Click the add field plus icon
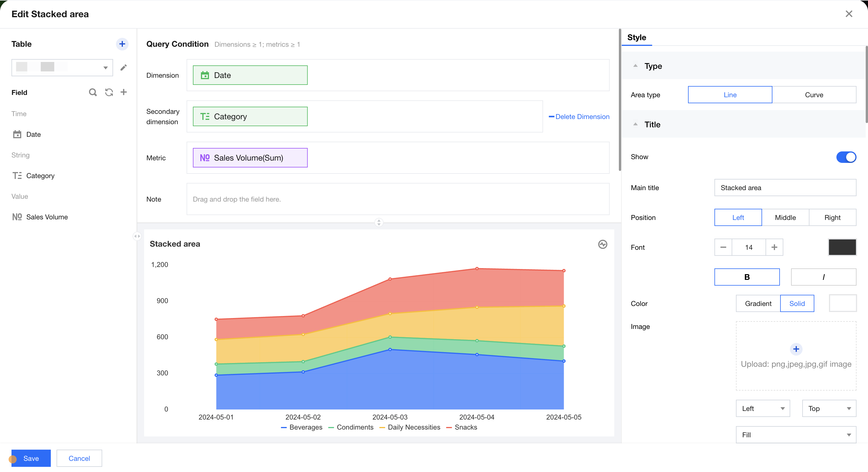 point(124,92)
